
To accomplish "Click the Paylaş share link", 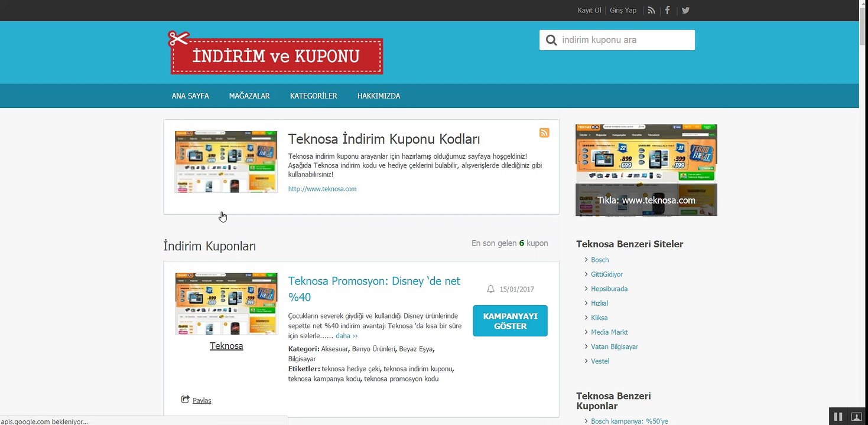I will [201, 400].
